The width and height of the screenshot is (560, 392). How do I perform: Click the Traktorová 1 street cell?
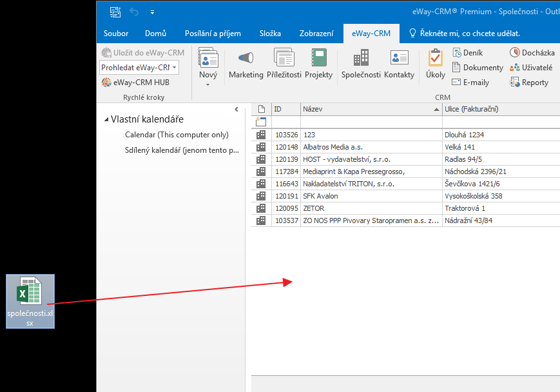pyautogui.click(x=501, y=208)
